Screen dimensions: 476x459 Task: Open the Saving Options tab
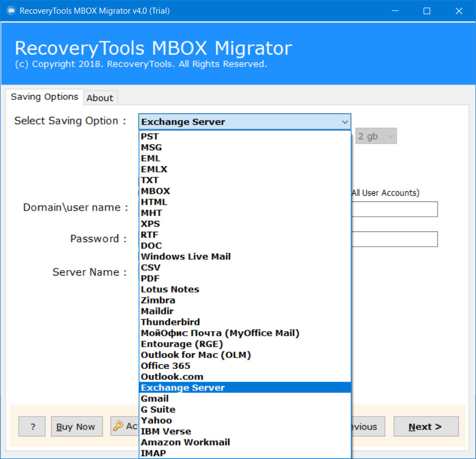pos(44,97)
